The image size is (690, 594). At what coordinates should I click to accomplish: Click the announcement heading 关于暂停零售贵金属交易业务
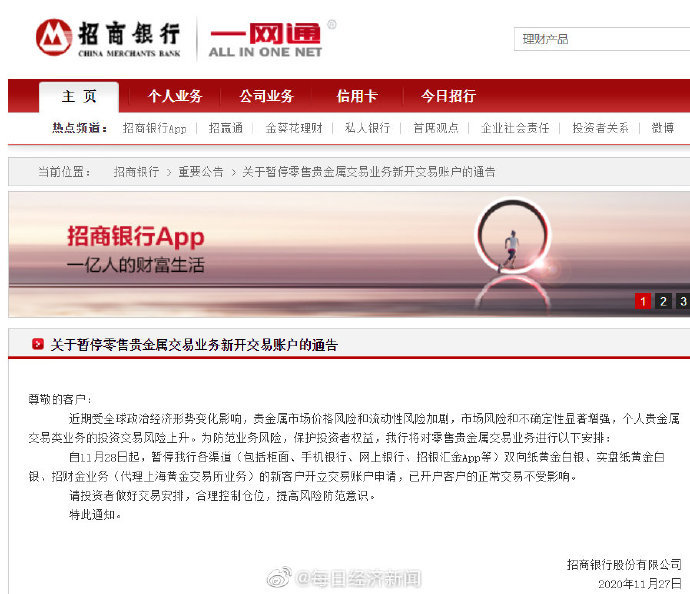[x=194, y=345]
